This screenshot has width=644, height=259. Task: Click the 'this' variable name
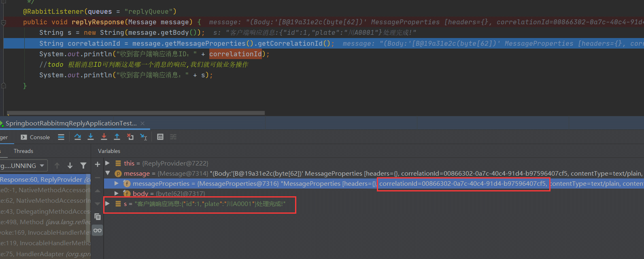(129, 163)
